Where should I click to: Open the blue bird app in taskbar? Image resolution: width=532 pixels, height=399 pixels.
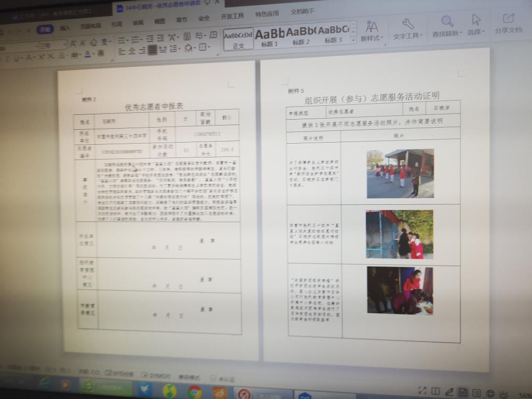pyautogui.click(x=145, y=388)
